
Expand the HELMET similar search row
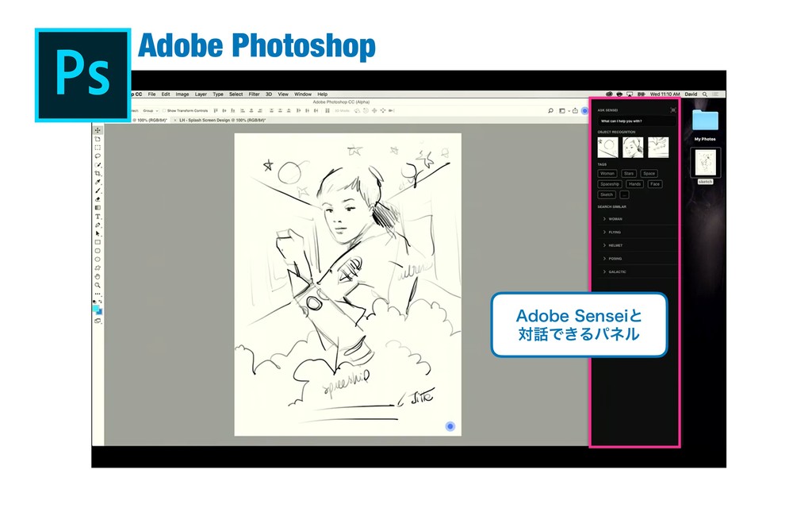[637, 245]
